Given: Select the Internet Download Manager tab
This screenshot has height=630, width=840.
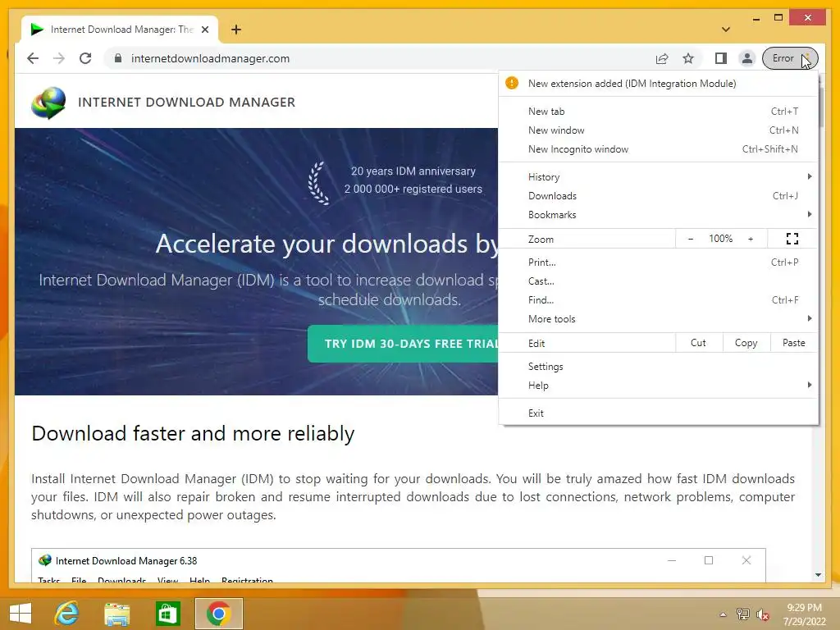Looking at the screenshot, I should (x=120, y=30).
